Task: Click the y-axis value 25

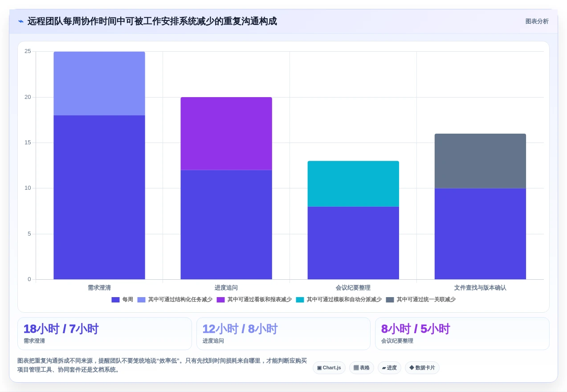Action: [28, 51]
